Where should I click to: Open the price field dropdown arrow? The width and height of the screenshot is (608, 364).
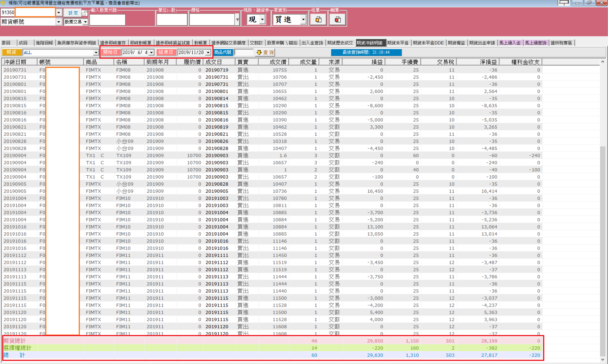click(x=237, y=20)
